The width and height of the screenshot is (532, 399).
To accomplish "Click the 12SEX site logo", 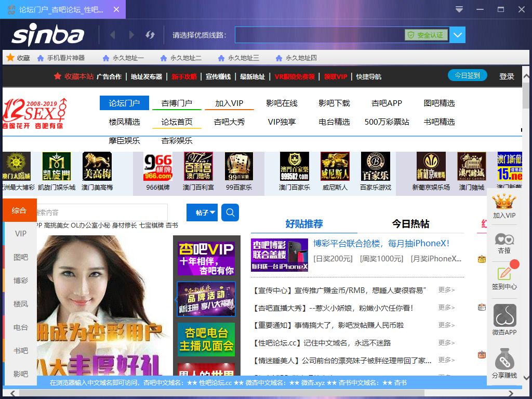I will 35,113.
